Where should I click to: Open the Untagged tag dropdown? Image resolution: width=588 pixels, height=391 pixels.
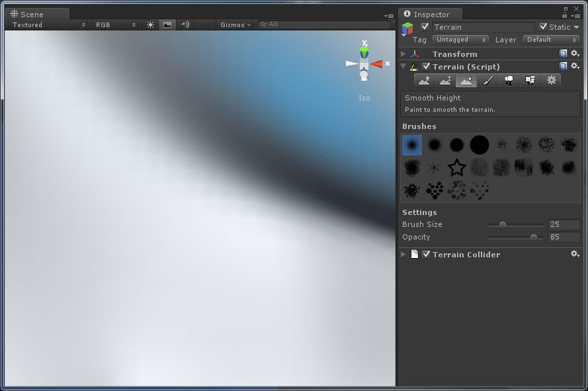click(x=460, y=40)
